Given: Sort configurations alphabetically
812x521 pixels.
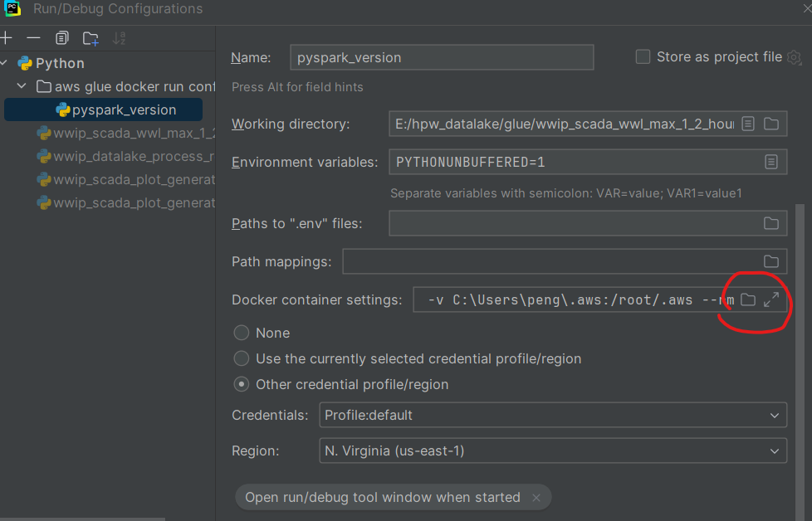Looking at the screenshot, I should point(118,37).
